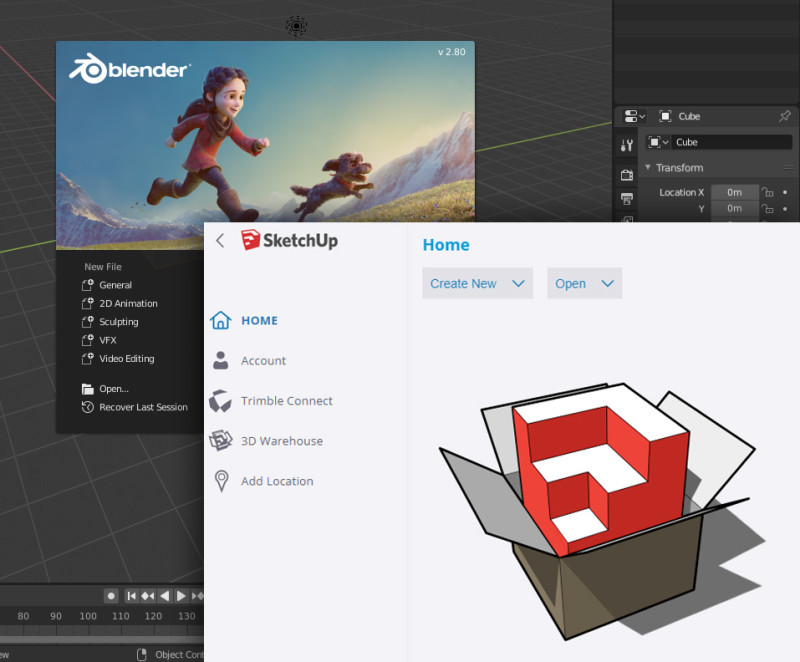This screenshot has height=662, width=800.
Task: Select Add Location in the sidebar
Action: (263, 481)
